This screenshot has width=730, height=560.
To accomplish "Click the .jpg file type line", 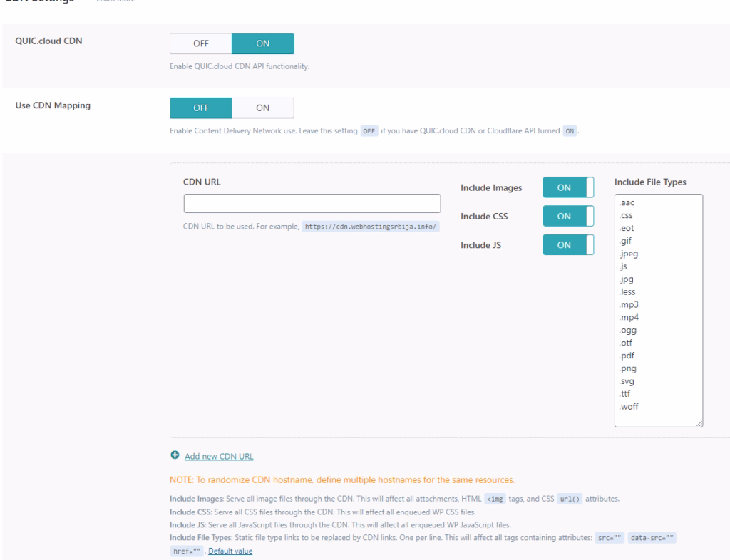I will tap(626, 279).
